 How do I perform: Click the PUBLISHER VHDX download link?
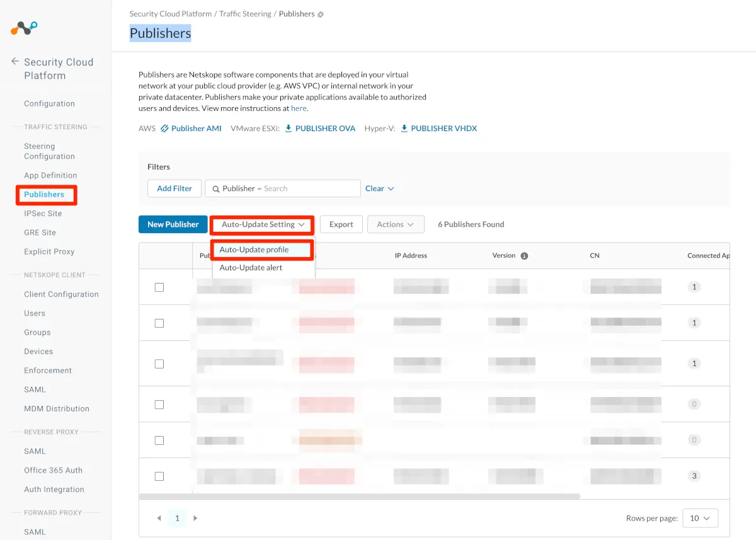[x=444, y=129]
